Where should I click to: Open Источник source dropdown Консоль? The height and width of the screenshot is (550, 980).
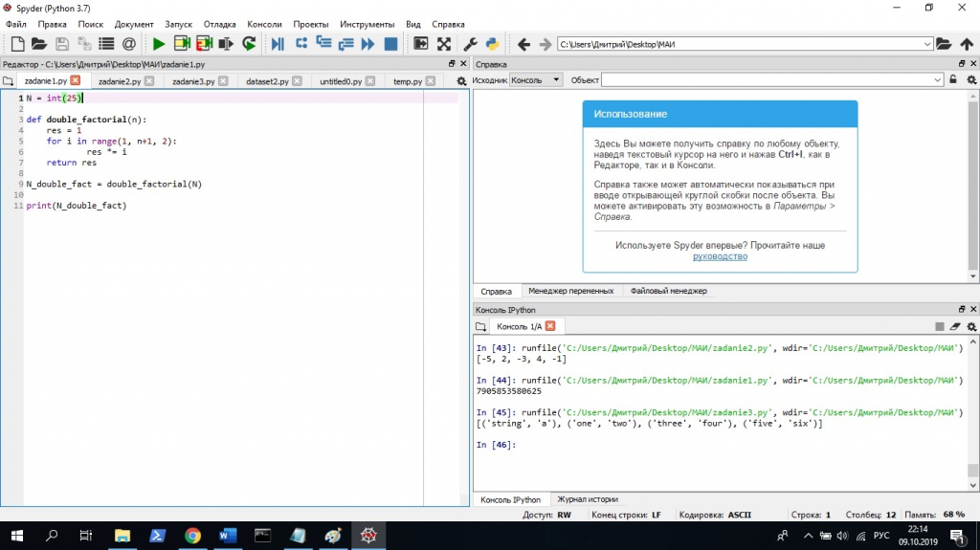pos(536,80)
